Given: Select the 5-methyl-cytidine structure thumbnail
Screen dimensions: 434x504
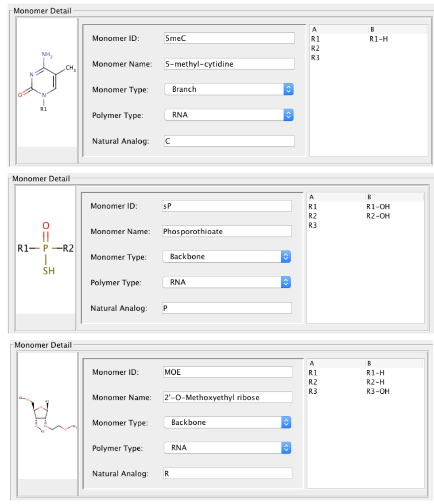Looking at the screenshot, I should click(x=47, y=82).
